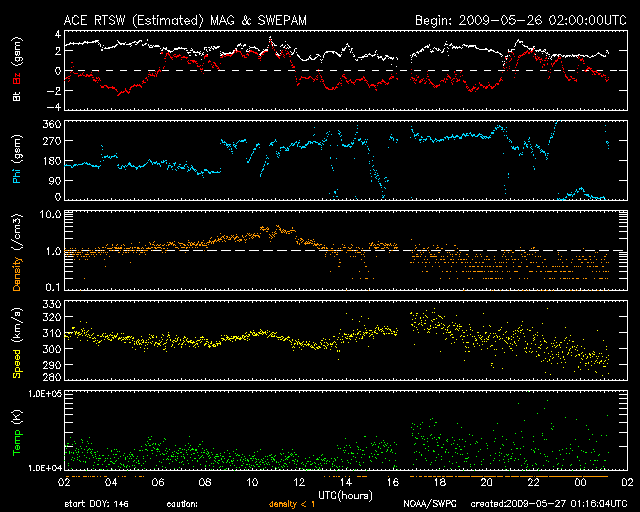The height and width of the screenshot is (512, 640).
Task: Click the '4' tick atop the Bt Bz axis
Action: click(58, 34)
